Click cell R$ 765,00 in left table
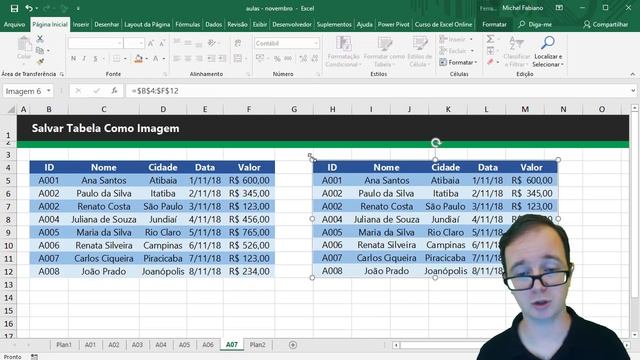The width and height of the screenshot is (640, 360). coord(249,233)
